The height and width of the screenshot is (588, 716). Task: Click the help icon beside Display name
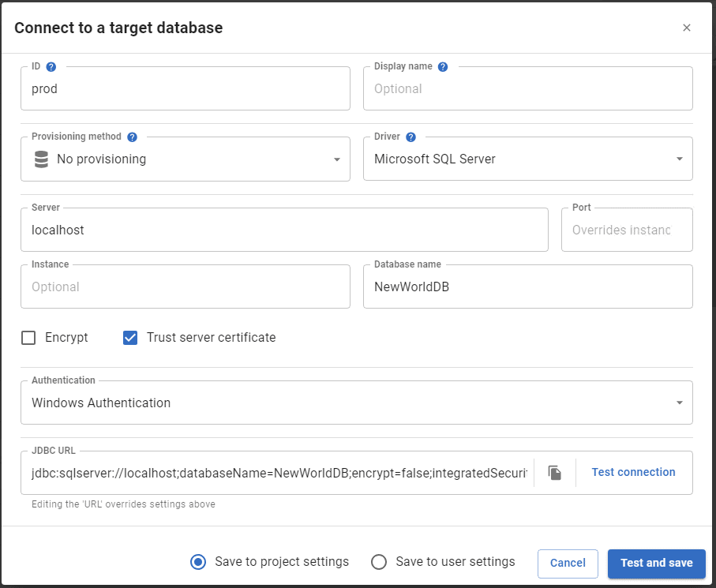pyautogui.click(x=443, y=66)
